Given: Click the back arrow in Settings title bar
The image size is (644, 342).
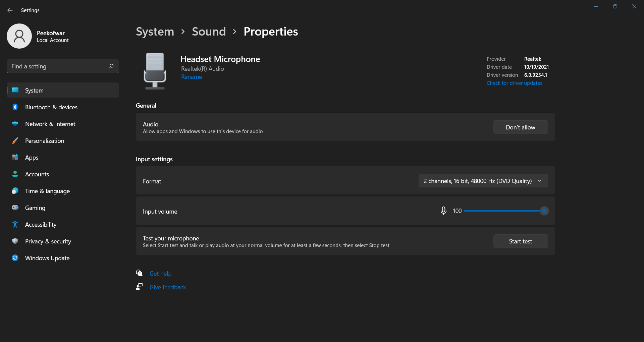Looking at the screenshot, I should pyautogui.click(x=10, y=10).
